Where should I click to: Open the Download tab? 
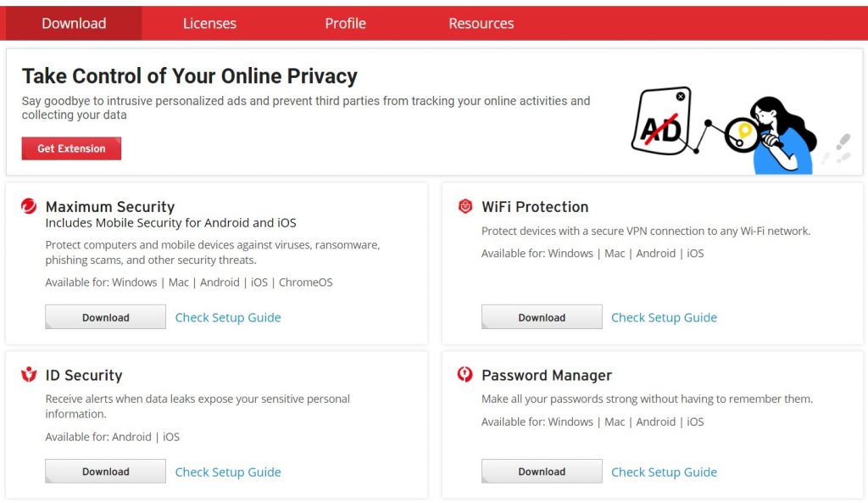coord(74,23)
